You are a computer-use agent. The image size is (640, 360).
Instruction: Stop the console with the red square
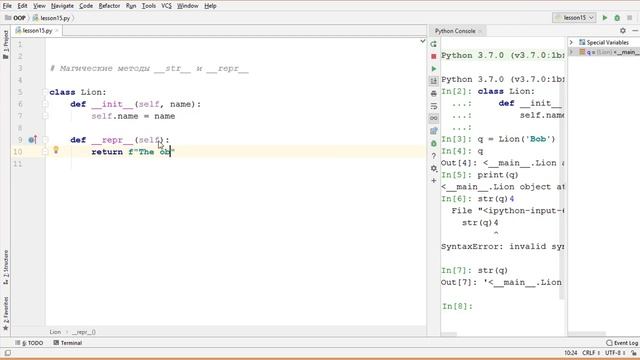point(433,56)
